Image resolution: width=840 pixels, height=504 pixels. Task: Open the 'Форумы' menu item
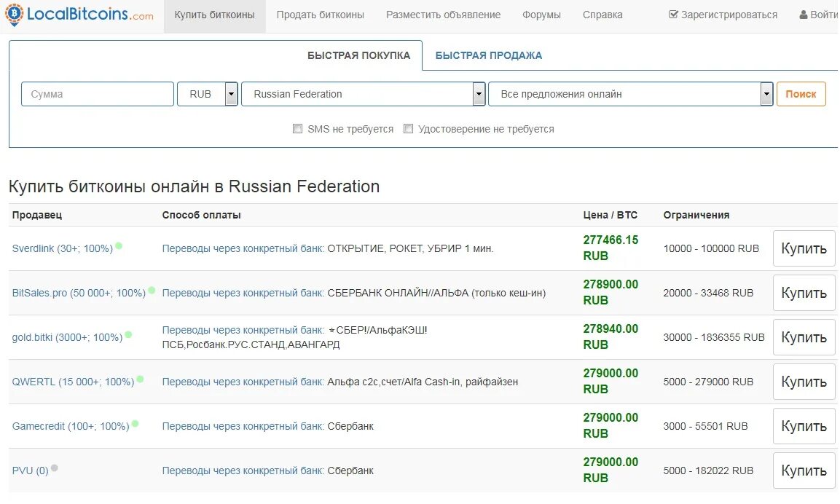coord(541,15)
